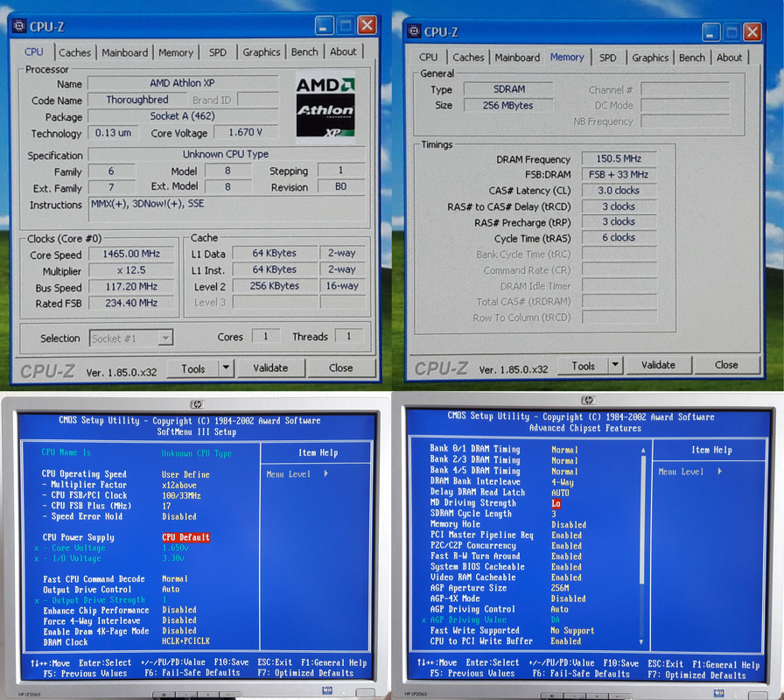Close the right CPU-Z window
This screenshot has width=784, height=700.
(752, 32)
